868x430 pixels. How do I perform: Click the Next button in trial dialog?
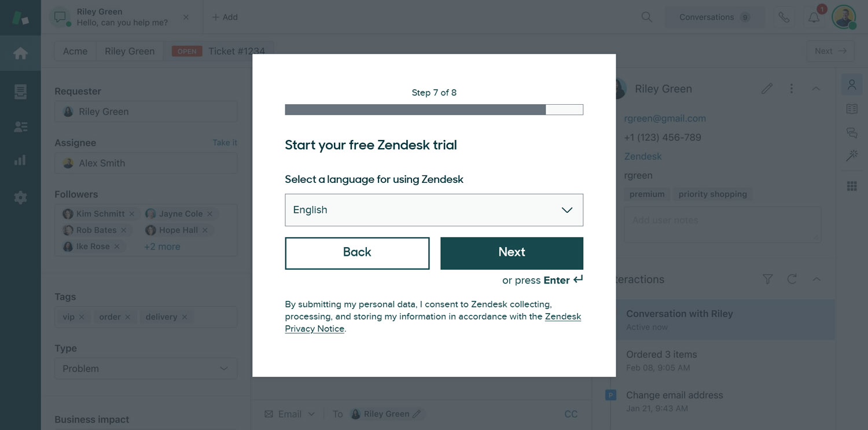click(x=512, y=253)
